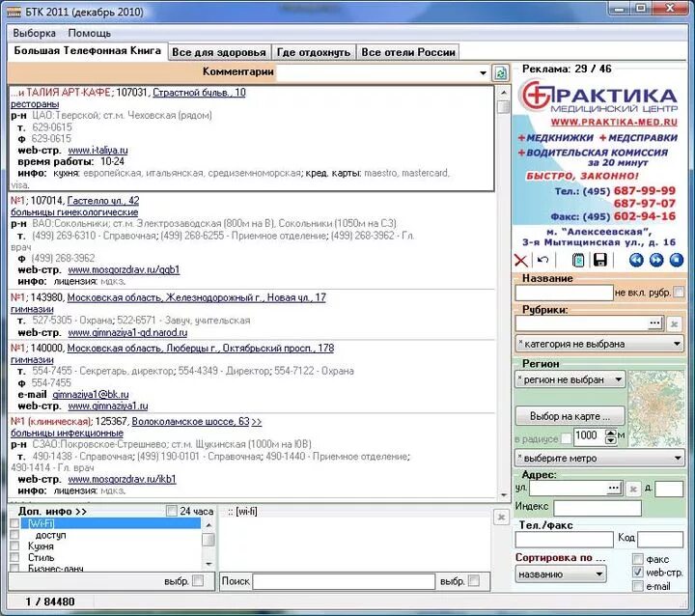The width and height of the screenshot is (695, 616).
Task: Open 'Волоколамское шоссе, 63 >>' address link
Action: [197, 421]
